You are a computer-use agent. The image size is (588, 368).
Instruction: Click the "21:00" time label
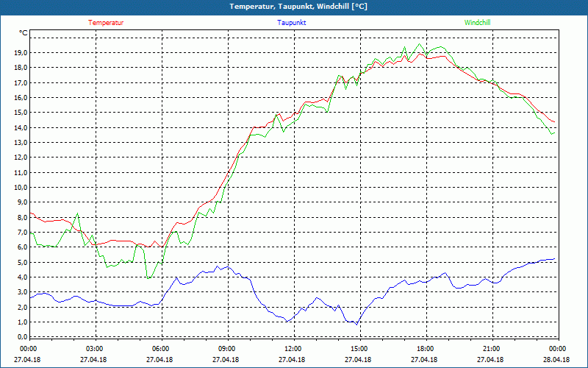(x=490, y=348)
